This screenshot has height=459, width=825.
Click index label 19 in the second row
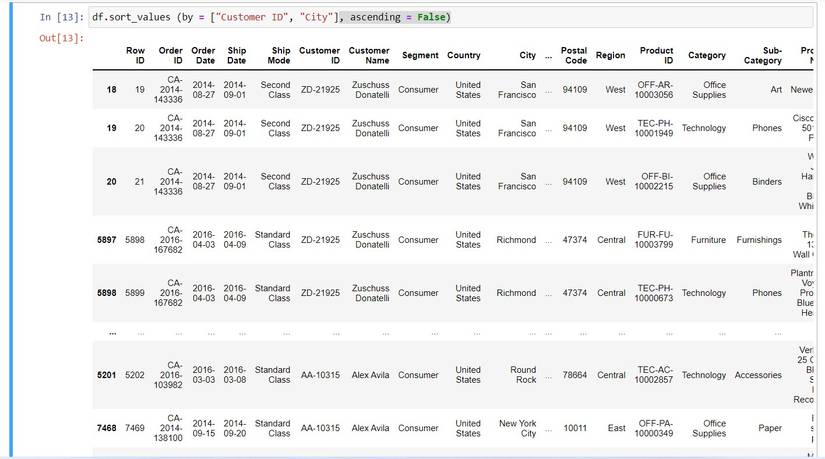click(112, 128)
